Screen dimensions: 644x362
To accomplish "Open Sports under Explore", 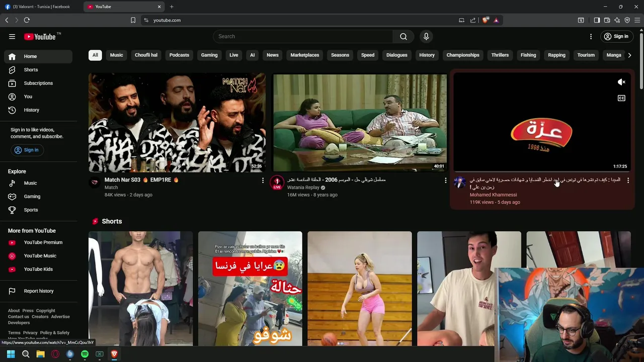I will click(38, 210).
